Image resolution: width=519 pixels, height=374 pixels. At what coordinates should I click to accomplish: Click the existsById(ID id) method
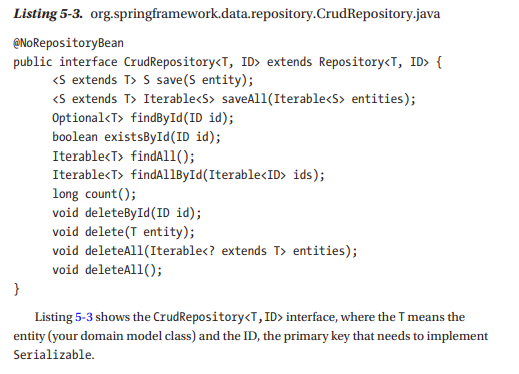(136, 137)
